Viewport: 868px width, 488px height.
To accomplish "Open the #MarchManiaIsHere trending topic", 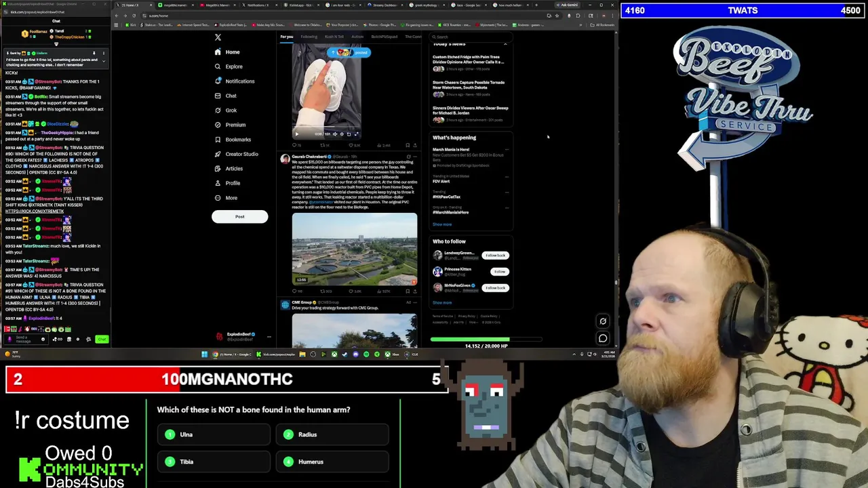I will click(x=450, y=212).
